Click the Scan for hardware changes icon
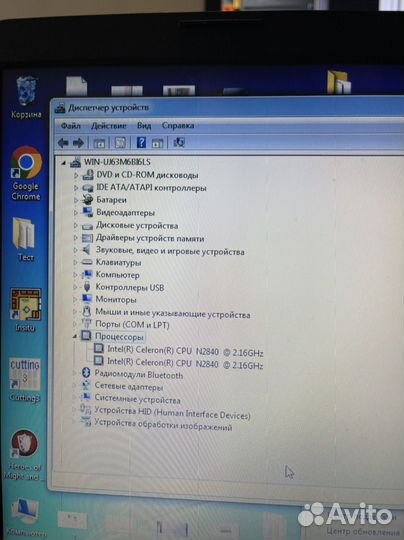Screen dimensions: 404x540 [179, 142]
